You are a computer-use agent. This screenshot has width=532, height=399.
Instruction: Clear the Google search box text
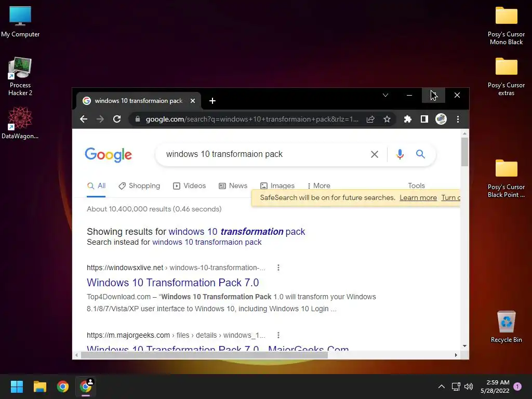pyautogui.click(x=375, y=154)
